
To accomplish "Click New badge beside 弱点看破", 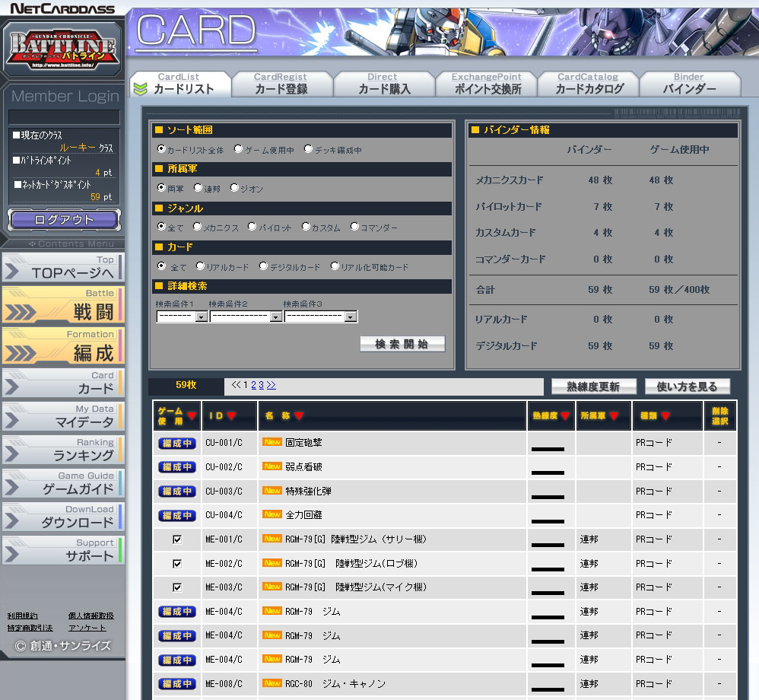I will (272, 466).
